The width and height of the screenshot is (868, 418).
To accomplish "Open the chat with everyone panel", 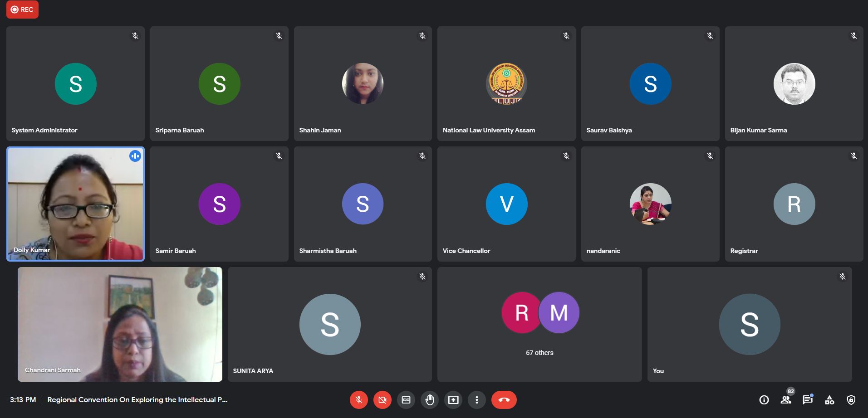I will 808,400.
